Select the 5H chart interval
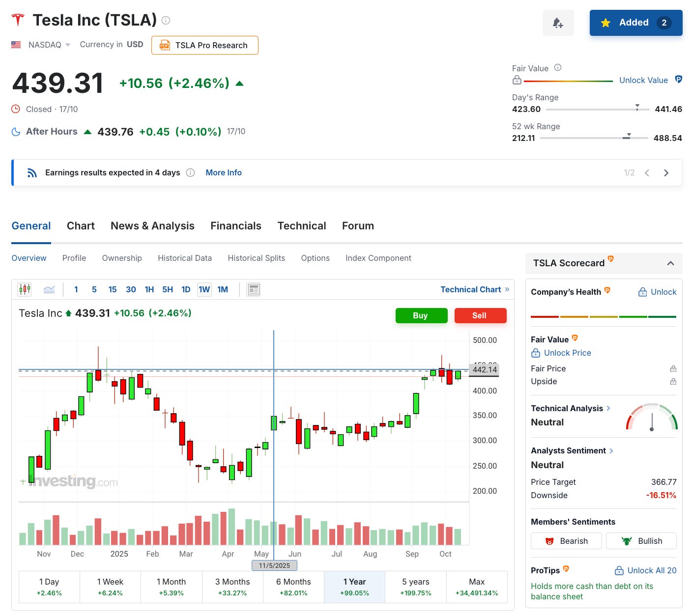Viewport: 691px width, 616px height. click(x=168, y=289)
